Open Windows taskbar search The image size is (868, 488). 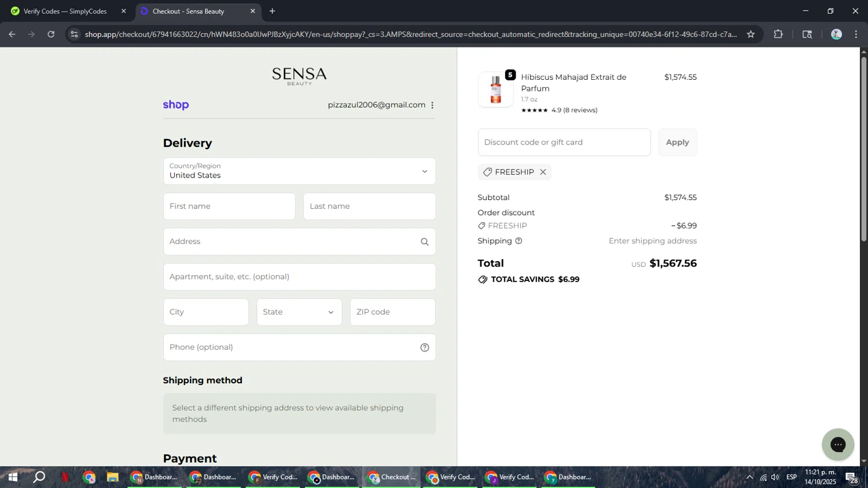[x=39, y=477]
